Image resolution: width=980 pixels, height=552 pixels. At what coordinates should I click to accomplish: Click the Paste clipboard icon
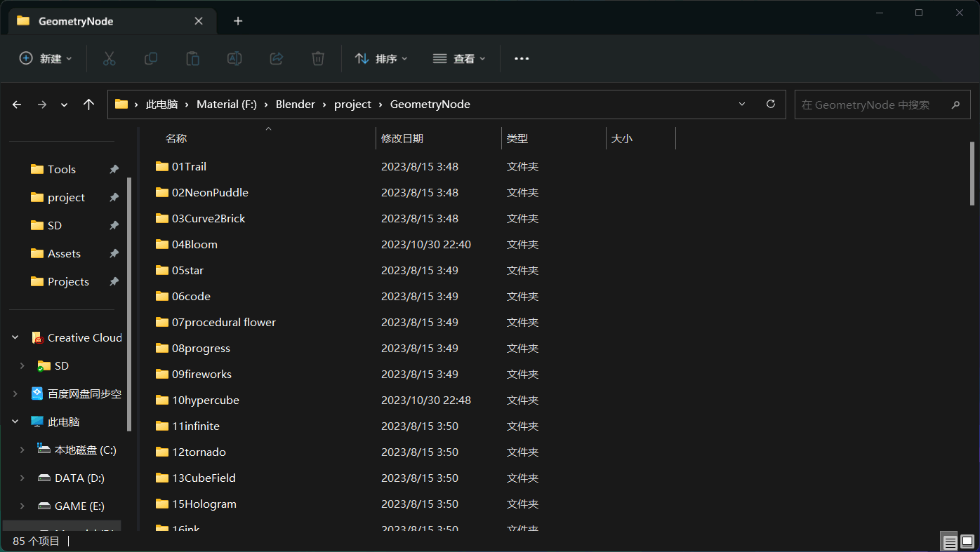(x=192, y=59)
